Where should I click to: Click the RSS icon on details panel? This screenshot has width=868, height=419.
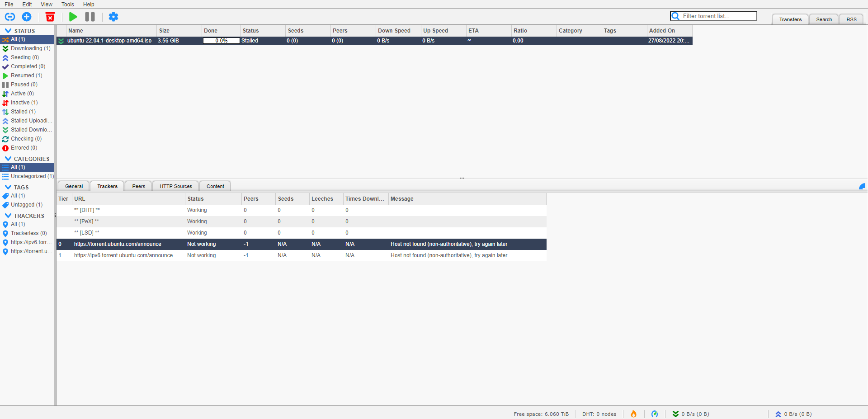[862, 186]
